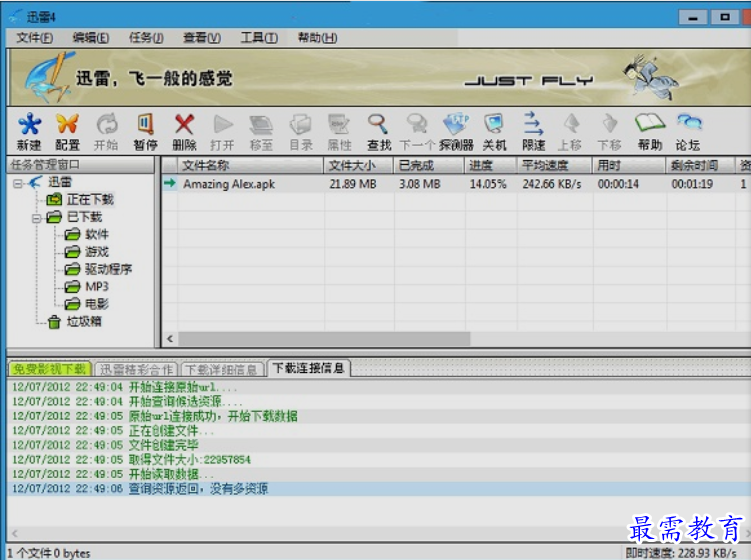Sort by the 文件名称 column header
Screen dimensions: 751x560
pos(250,165)
